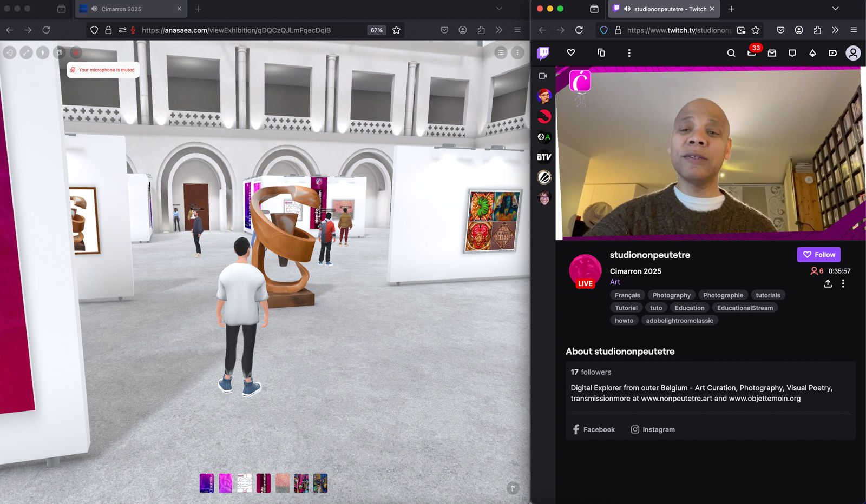This screenshot has width=866, height=504.
Task: Open the bottom sidebar channel with face avatar
Action: pyautogui.click(x=544, y=197)
